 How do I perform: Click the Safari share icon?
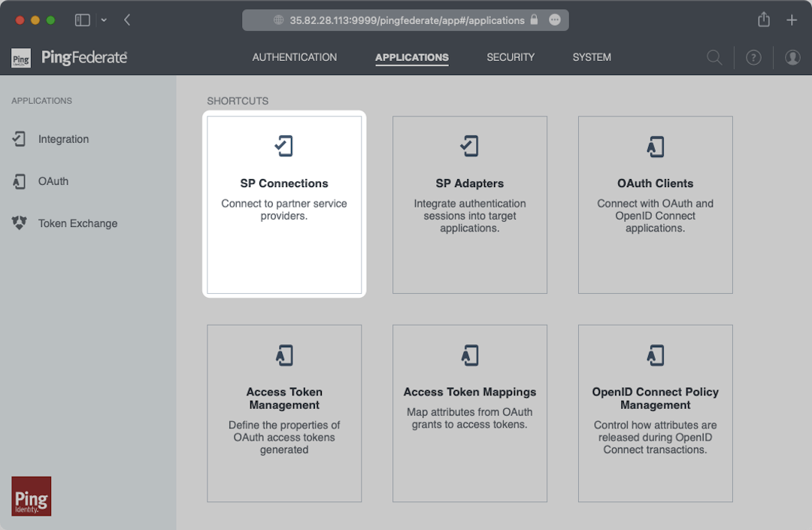click(x=764, y=20)
